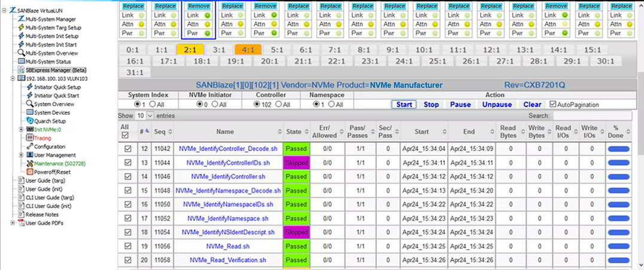Click Multi-System Init Setup icon

point(22,36)
